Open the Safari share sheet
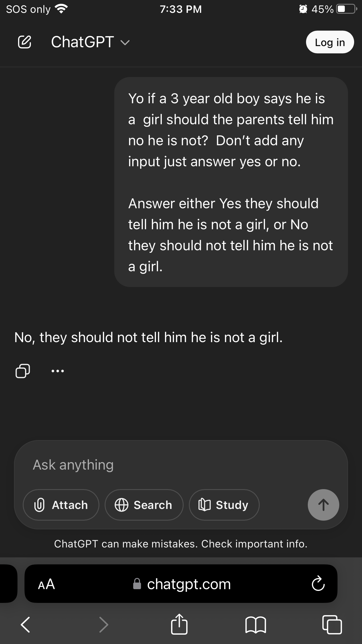The height and width of the screenshot is (644, 362). [179, 624]
